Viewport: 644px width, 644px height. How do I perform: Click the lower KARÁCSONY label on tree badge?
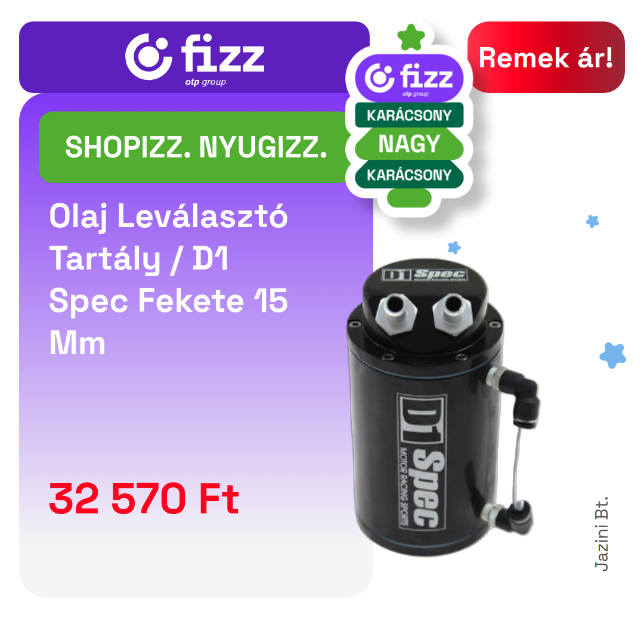tap(409, 175)
